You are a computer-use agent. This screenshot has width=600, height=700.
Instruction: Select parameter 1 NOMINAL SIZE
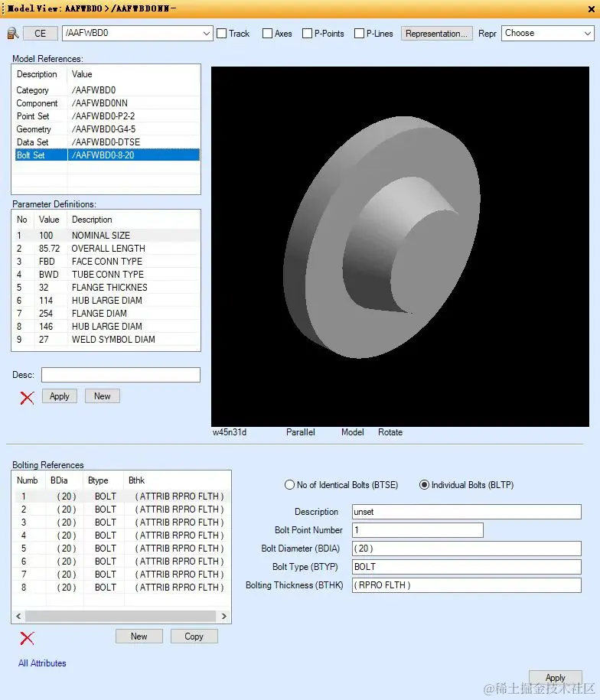107,236
